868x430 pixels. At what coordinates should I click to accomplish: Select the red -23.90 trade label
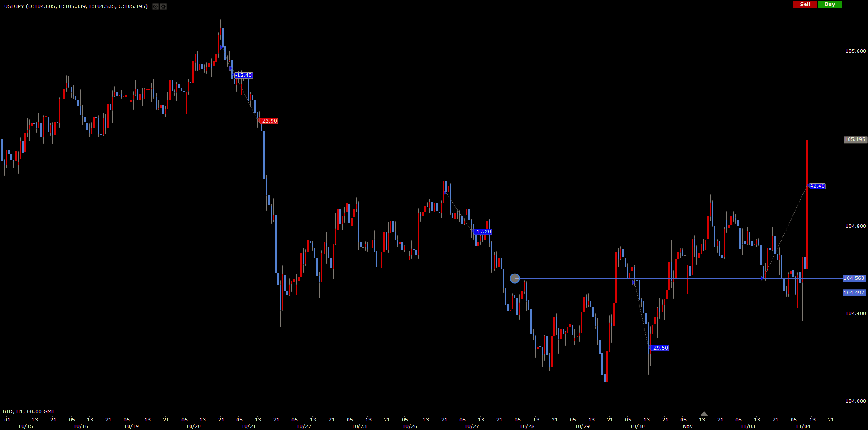(269, 121)
